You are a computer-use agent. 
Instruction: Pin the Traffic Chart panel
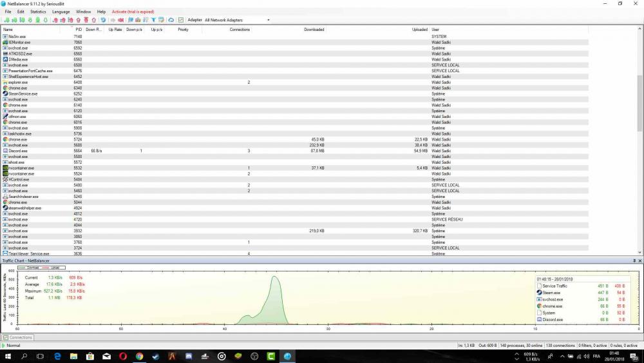tap(634, 260)
